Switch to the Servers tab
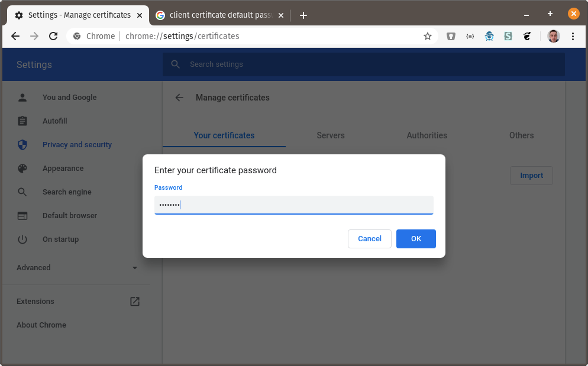This screenshot has height=366, width=588. (x=330, y=135)
